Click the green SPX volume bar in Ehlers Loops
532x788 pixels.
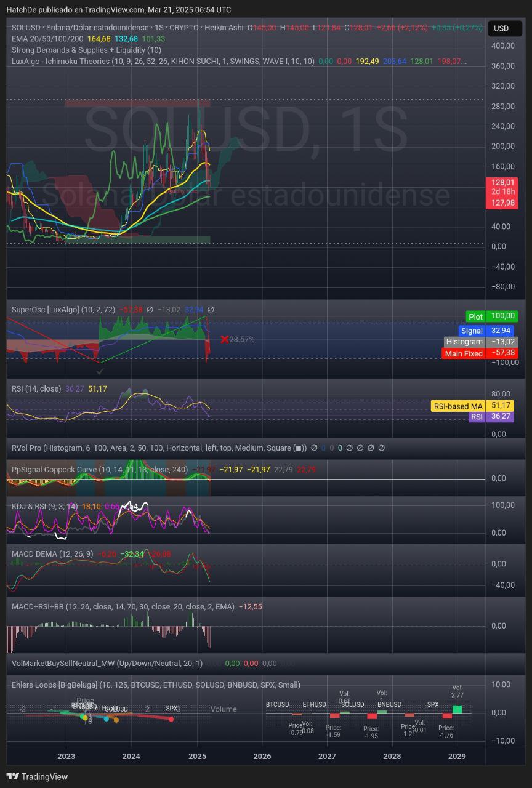coord(457,709)
